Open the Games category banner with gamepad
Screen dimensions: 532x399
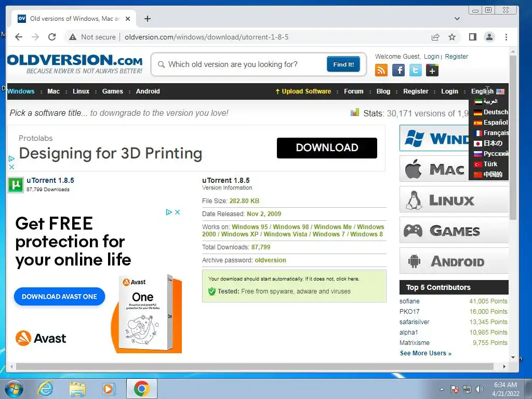coord(454,230)
